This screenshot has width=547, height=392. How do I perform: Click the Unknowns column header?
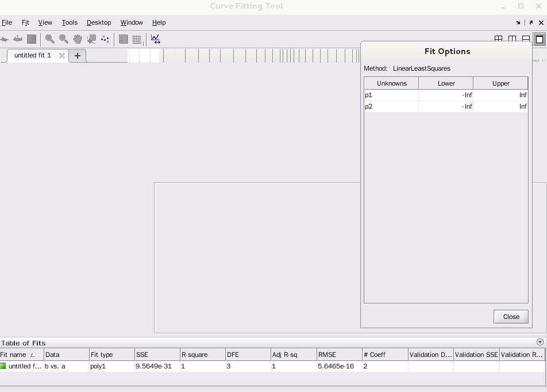(x=391, y=83)
